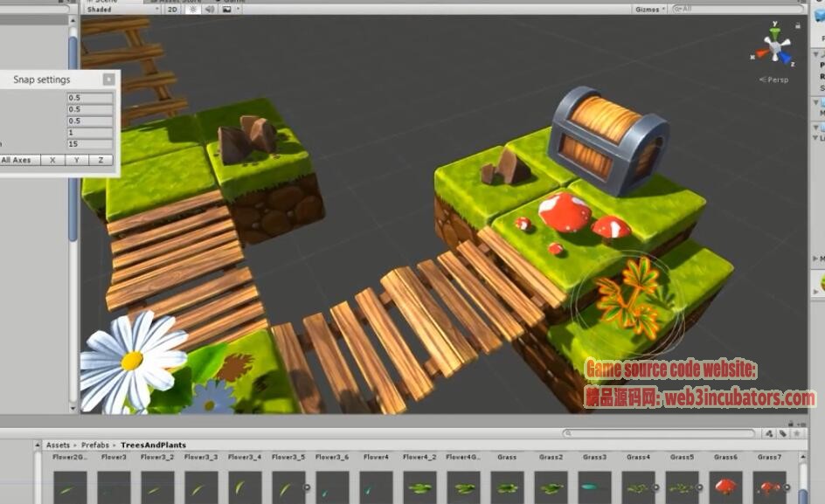Select Grass3 prefab thumbnail
The width and height of the screenshot is (825, 504).
(594, 487)
